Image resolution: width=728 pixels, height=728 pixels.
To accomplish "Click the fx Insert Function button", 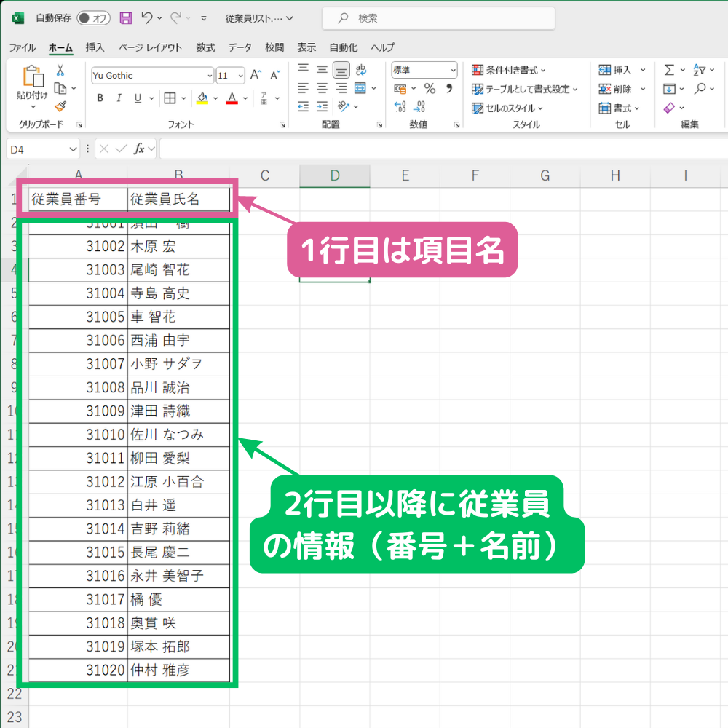I will (x=138, y=149).
